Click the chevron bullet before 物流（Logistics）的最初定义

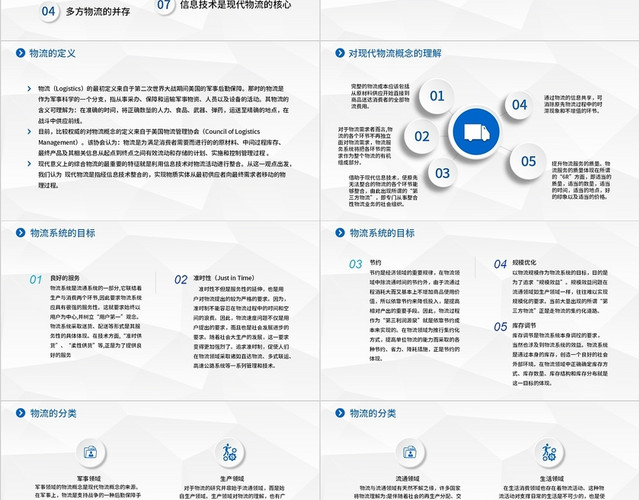point(29,89)
